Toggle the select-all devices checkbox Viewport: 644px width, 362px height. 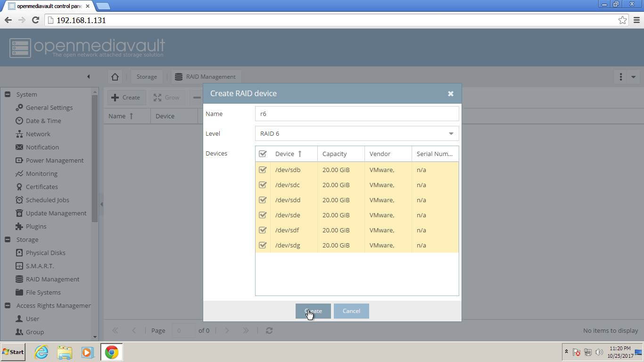pos(263,154)
